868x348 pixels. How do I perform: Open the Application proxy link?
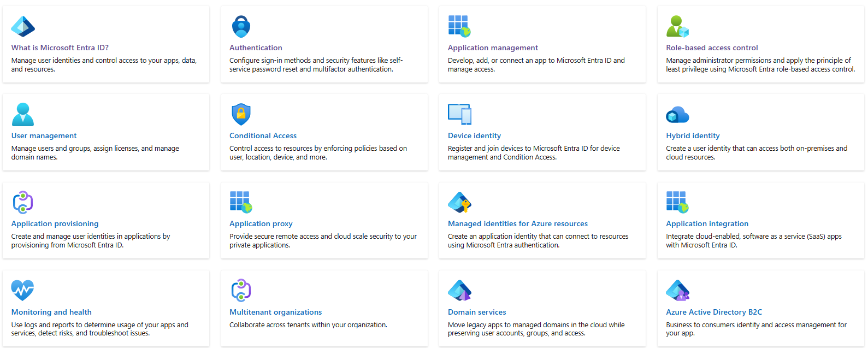pos(261,223)
